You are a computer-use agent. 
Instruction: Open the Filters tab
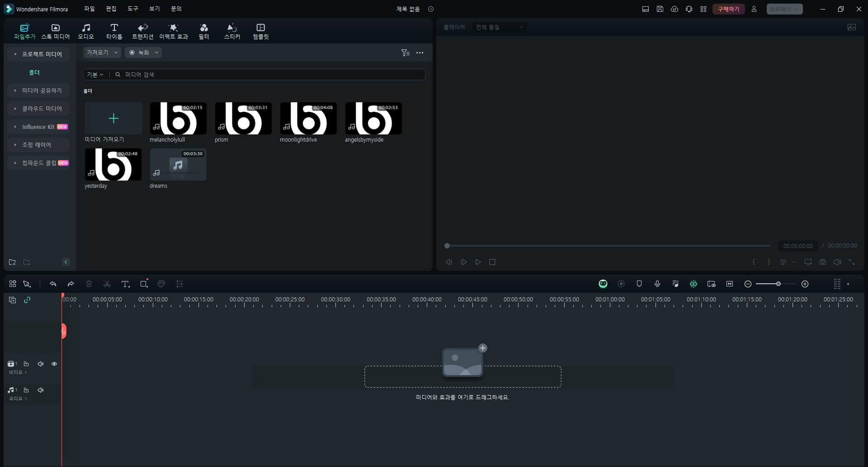[204, 31]
